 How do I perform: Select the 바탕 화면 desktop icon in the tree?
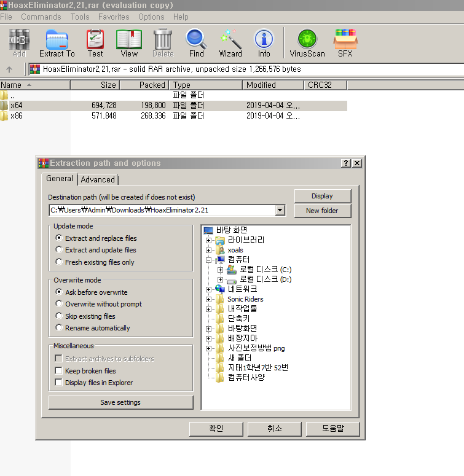[x=208, y=230]
